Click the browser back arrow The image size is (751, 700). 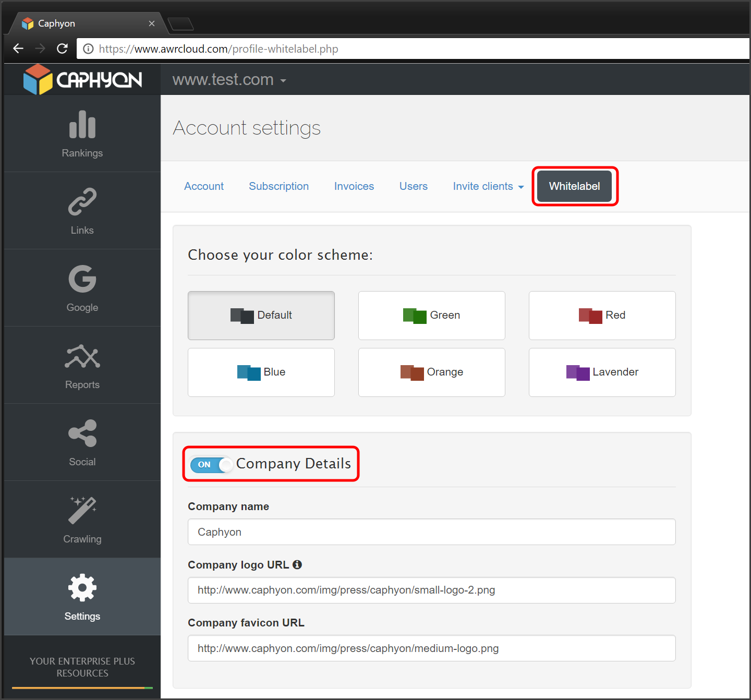click(18, 49)
